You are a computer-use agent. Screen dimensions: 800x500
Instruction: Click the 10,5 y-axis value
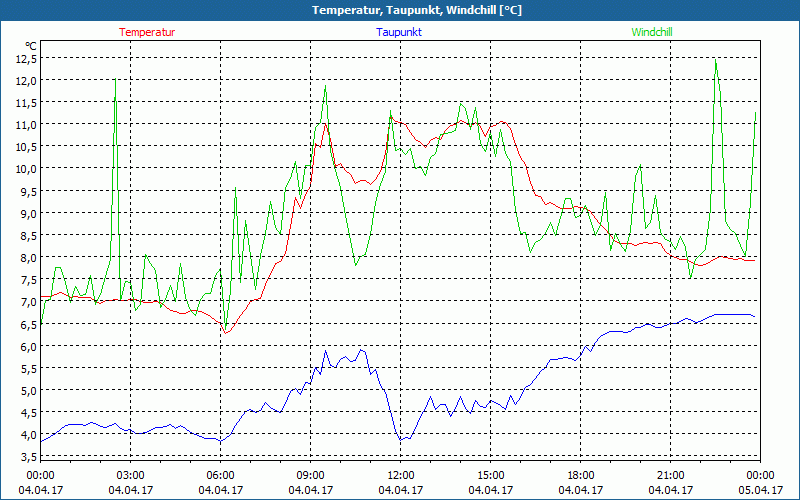[x=27, y=147]
